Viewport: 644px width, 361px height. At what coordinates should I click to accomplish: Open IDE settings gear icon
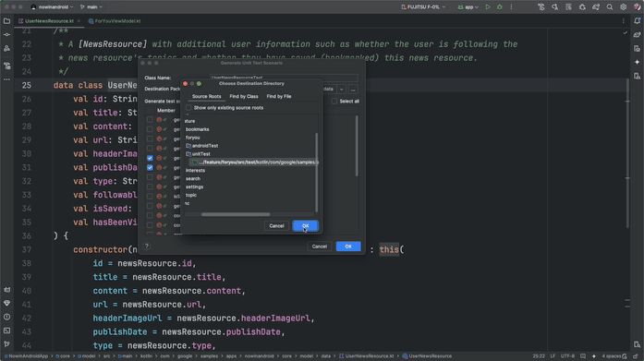click(x=624, y=7)
